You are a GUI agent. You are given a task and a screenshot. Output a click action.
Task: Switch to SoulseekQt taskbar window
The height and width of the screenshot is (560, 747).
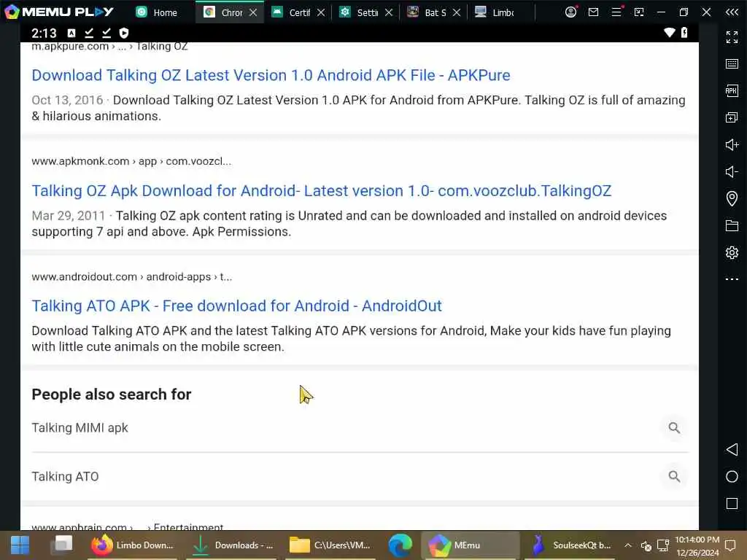[x=570, y=545]
